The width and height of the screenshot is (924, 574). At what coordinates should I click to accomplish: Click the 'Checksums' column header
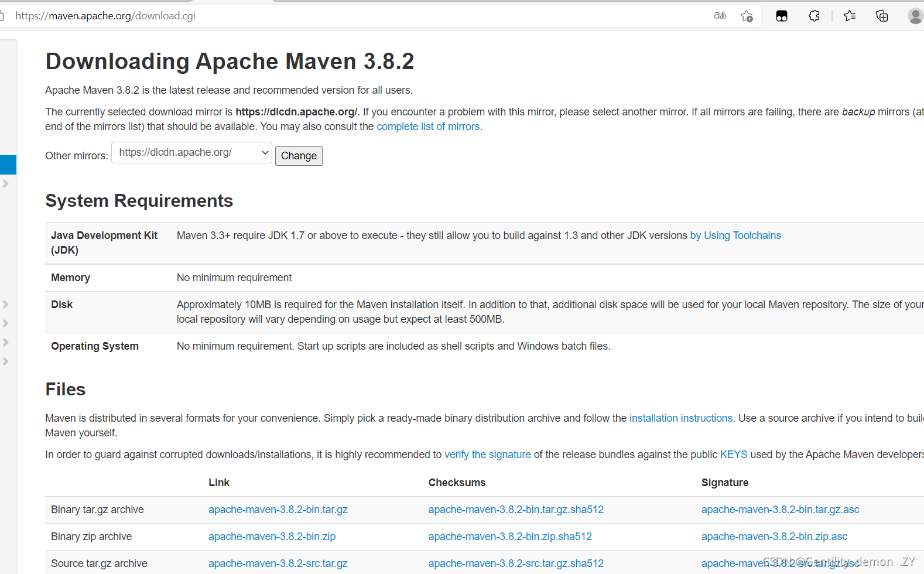457,483
